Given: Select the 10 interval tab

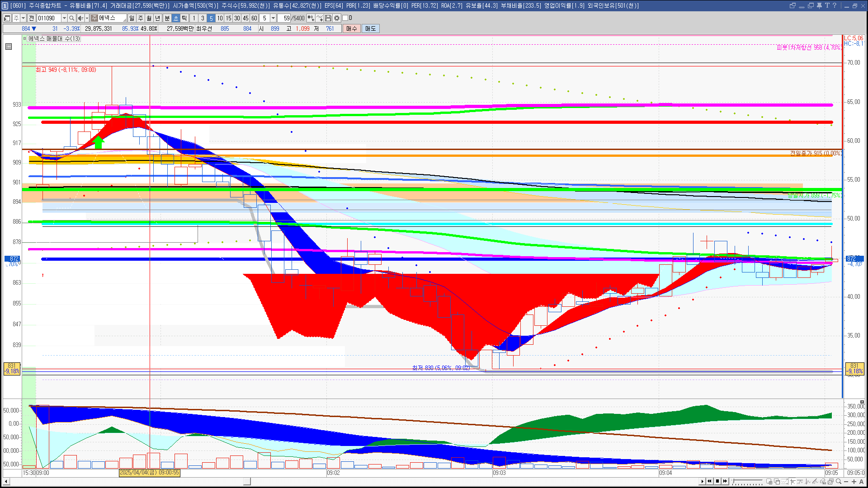Looking at the screenshot, I should [220, 18].
